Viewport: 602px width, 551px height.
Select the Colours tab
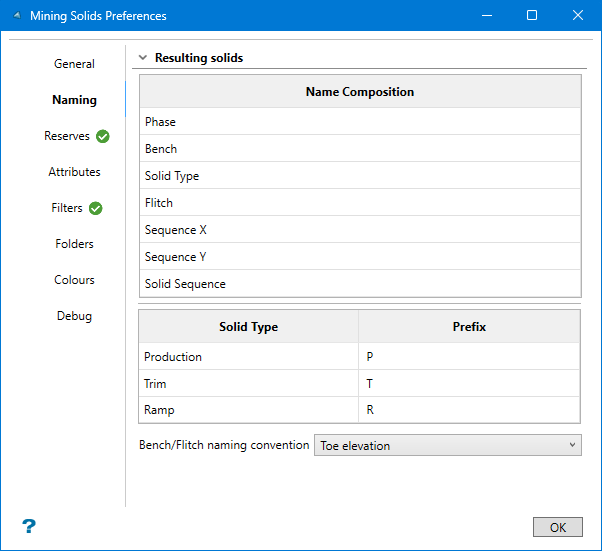(74, 280)
